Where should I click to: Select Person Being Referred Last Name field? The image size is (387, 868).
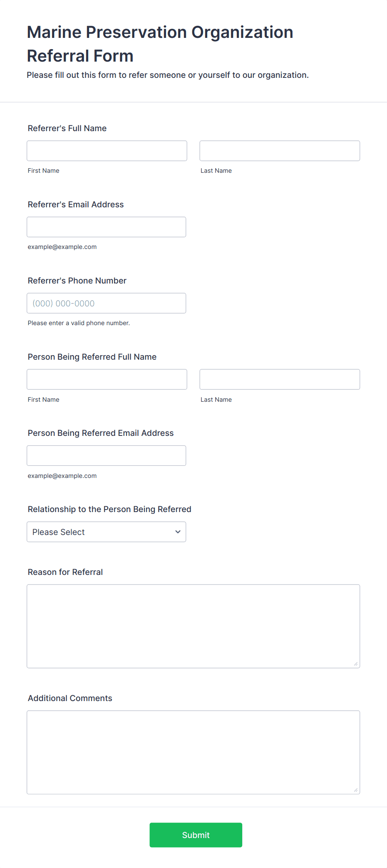tap(280, 379)
